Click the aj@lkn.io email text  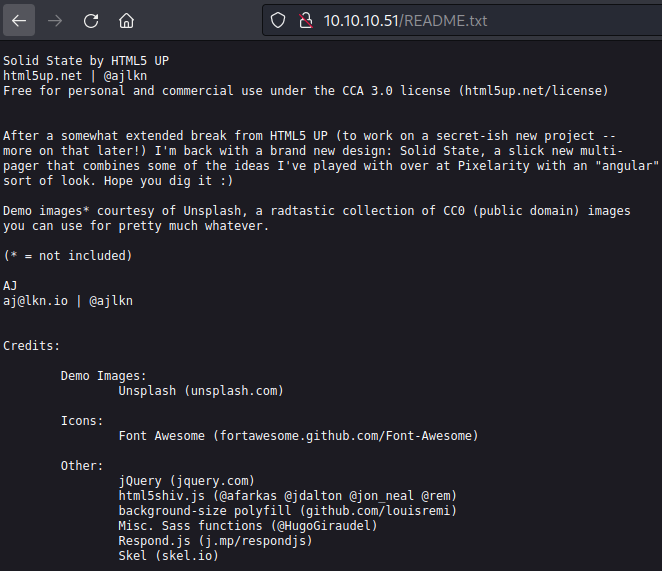click(35, 301)
